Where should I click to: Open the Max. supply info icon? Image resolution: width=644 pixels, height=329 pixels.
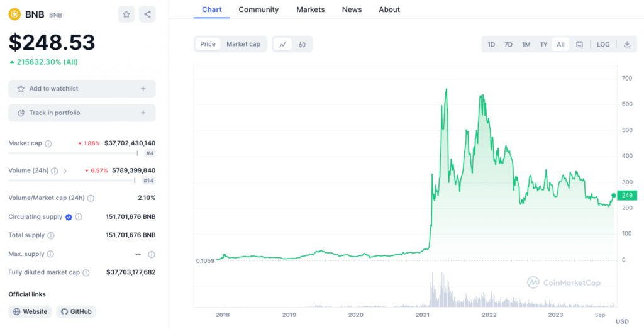[x=50, y=254]
